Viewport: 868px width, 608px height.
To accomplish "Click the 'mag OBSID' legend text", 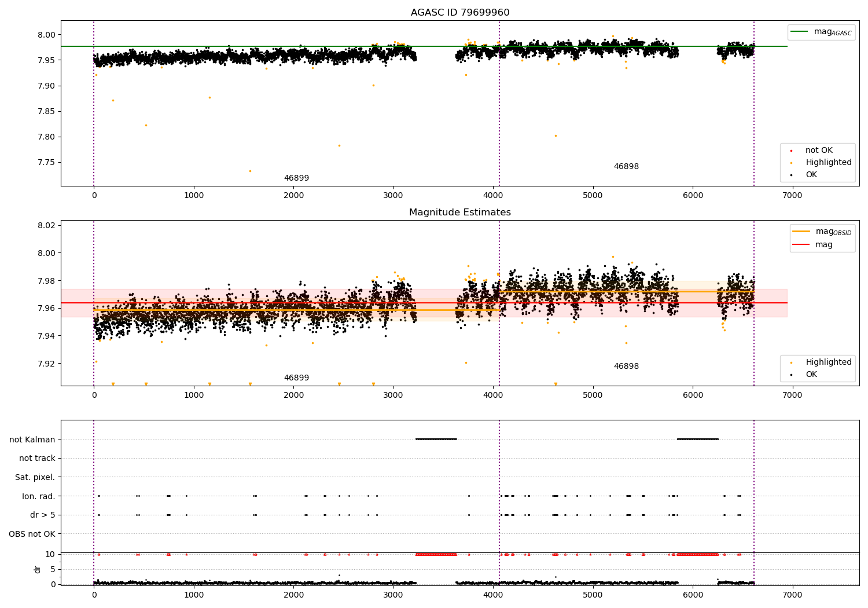I will (x=834, y=232).
